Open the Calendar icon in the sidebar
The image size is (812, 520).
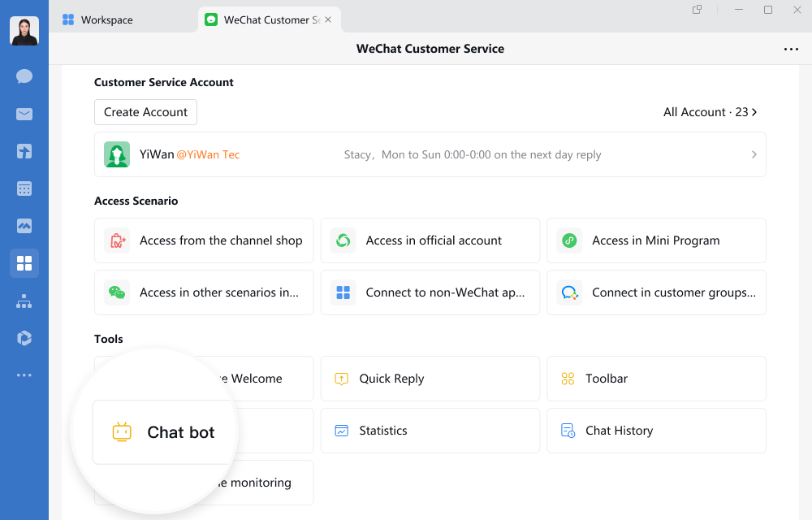(x=24, y=188)
